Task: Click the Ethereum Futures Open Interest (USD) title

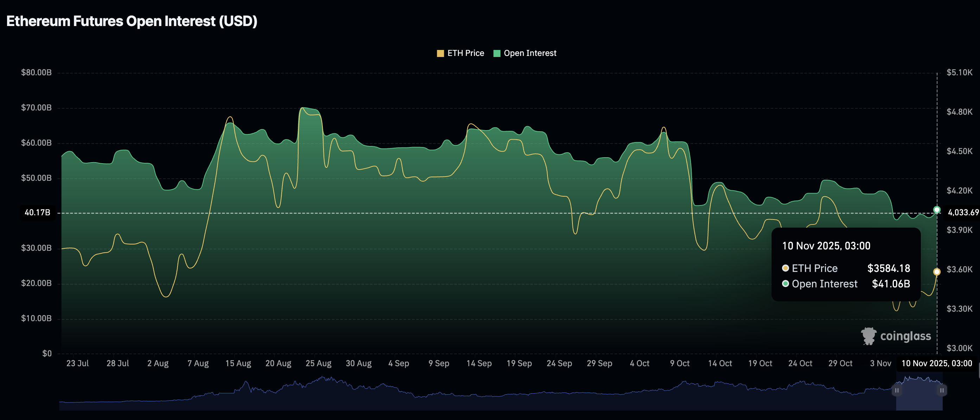Action: tap(132, 21)
